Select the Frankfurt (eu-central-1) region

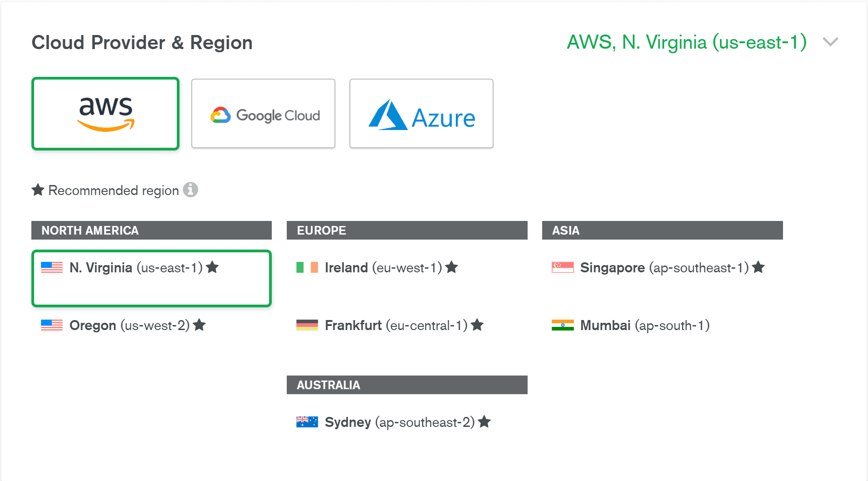[396, 326]
